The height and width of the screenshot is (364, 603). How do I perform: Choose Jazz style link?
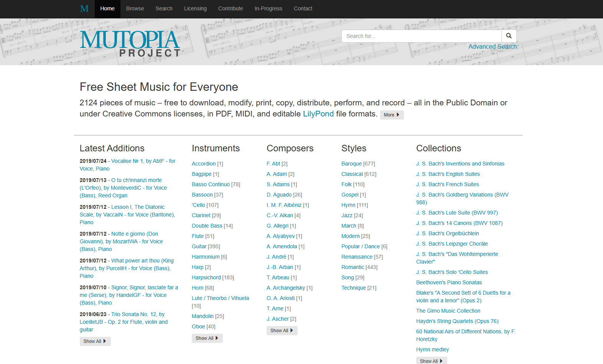pos(347,215)
